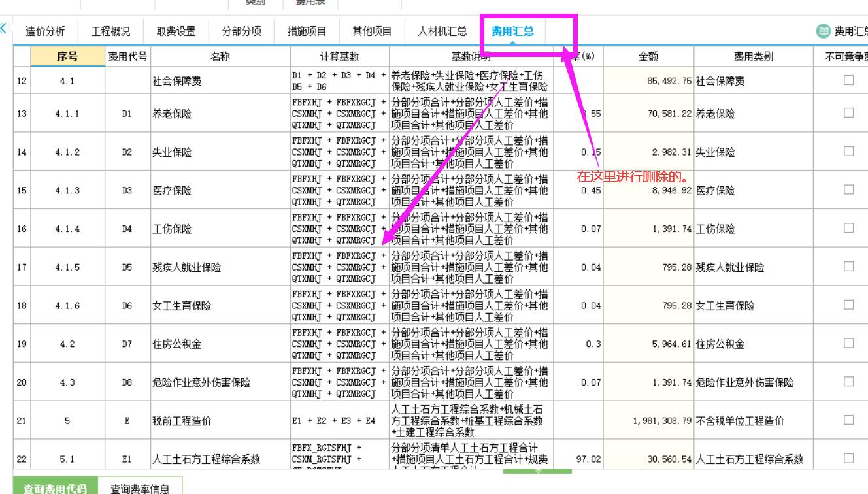Tick the checkbox for 工伤保险 row
868x494 pixels.
point(849,228)
